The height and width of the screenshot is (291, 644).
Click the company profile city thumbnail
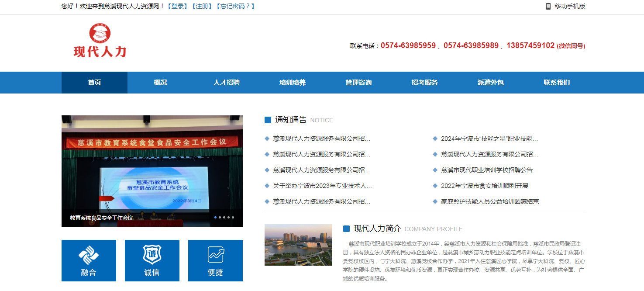[x=298, y=245]
